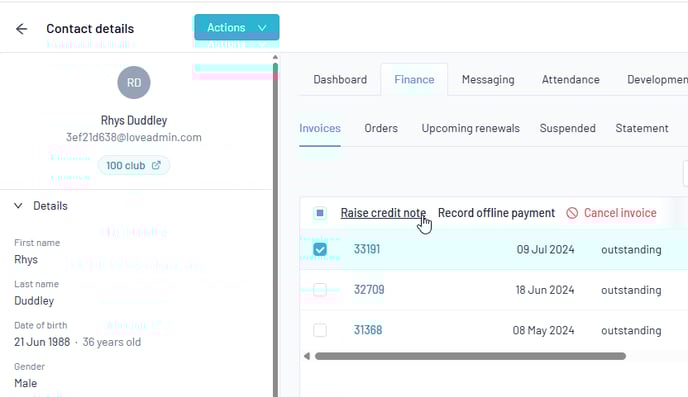Click the RD avatar circle
This screenshot has width=688, height=397.
point(134,82)
